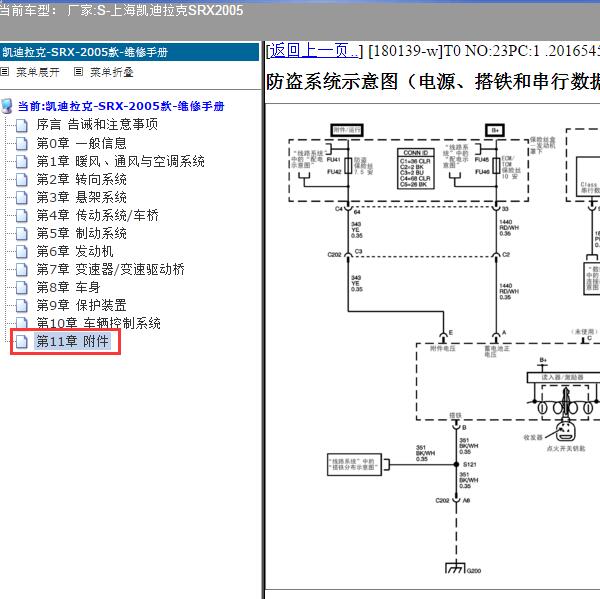Click the wiring diagram image

coord(432,346)
